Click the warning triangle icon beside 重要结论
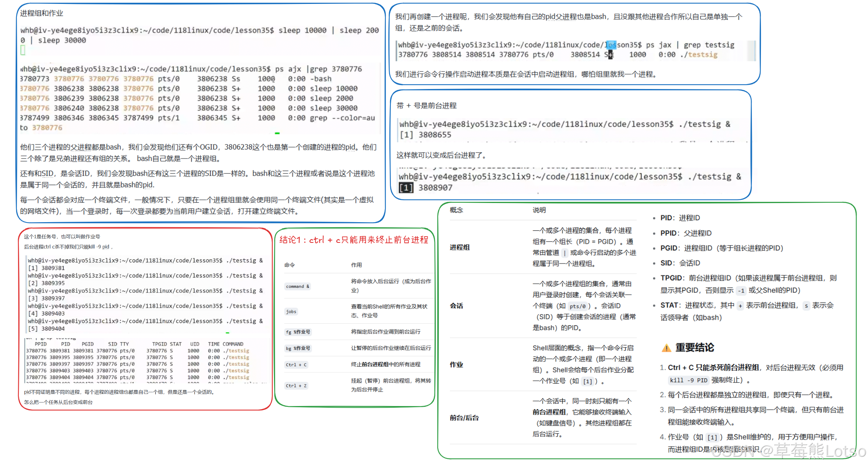Image resolution: width=868 pixels, height=465 pixels. (x=666, y=348)
